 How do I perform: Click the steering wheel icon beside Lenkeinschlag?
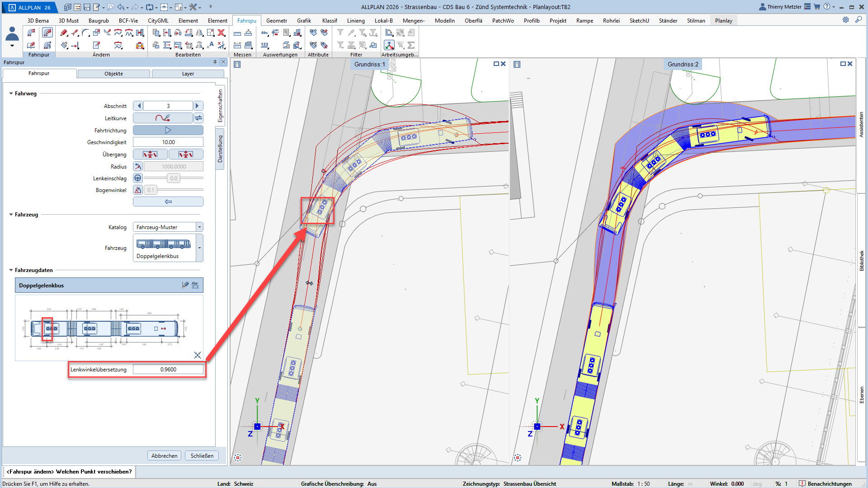click(138, 178)
